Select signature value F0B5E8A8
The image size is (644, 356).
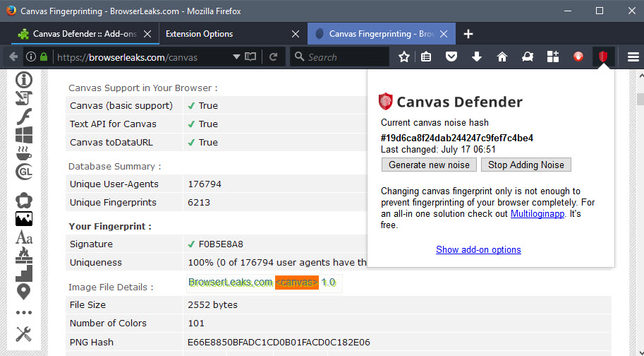(221, 244)
